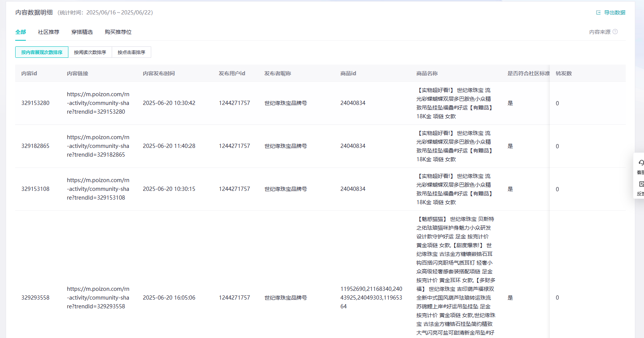Open the customer service headset icon
The height and width of the screenshot is (338, 644).
tap(641, 163)
